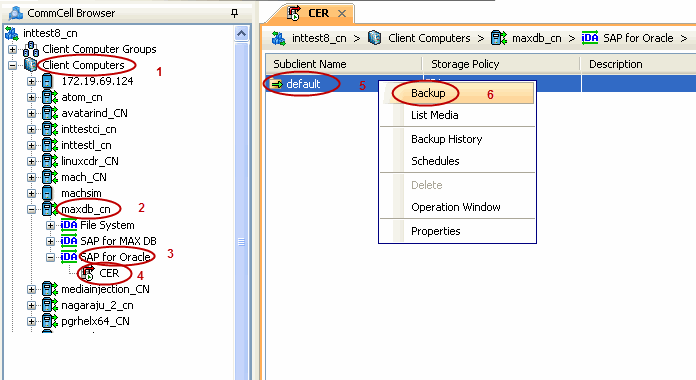The height and width of the screenshot is (380, 696).
Task: Pin the CommCell Browser panel
Action: (x=234, y=13)
